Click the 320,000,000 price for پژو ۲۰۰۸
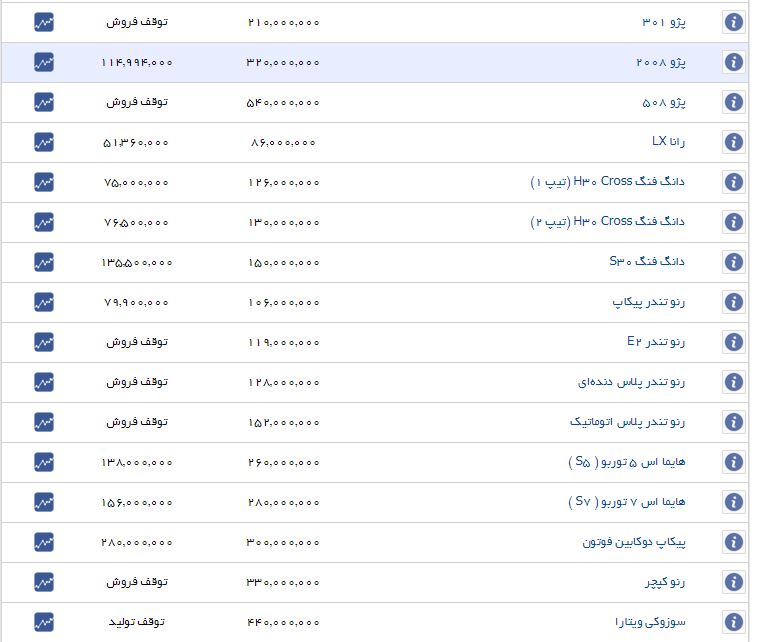 click(x=283, y=62)
